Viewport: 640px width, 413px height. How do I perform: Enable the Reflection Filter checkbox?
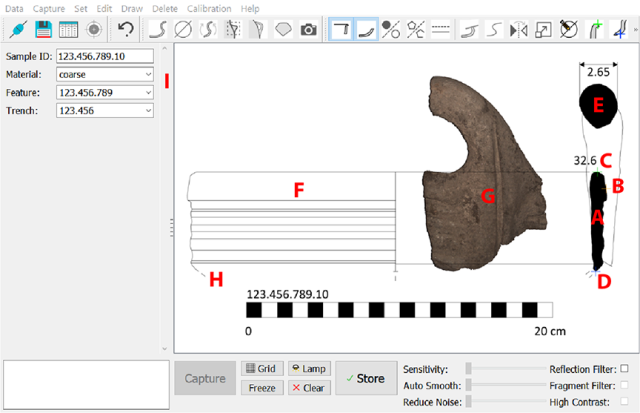coord(625,369)
